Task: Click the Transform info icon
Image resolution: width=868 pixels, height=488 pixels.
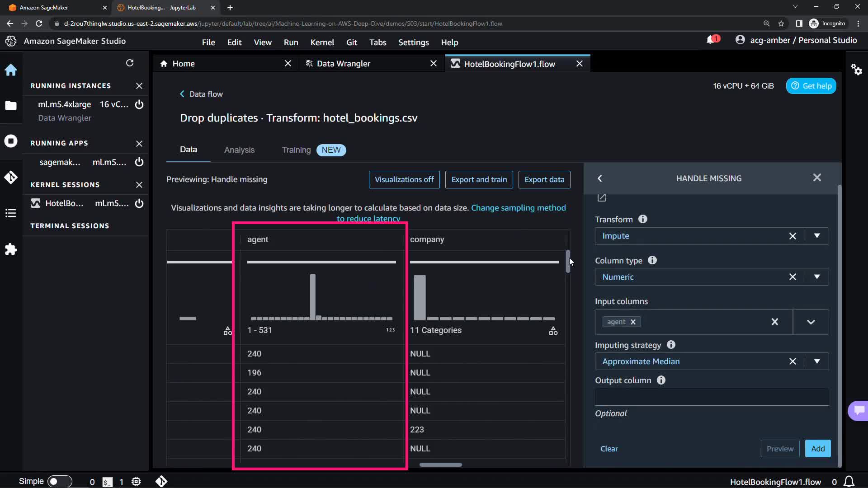Action: pyautogui.click(x=642, y=219)
